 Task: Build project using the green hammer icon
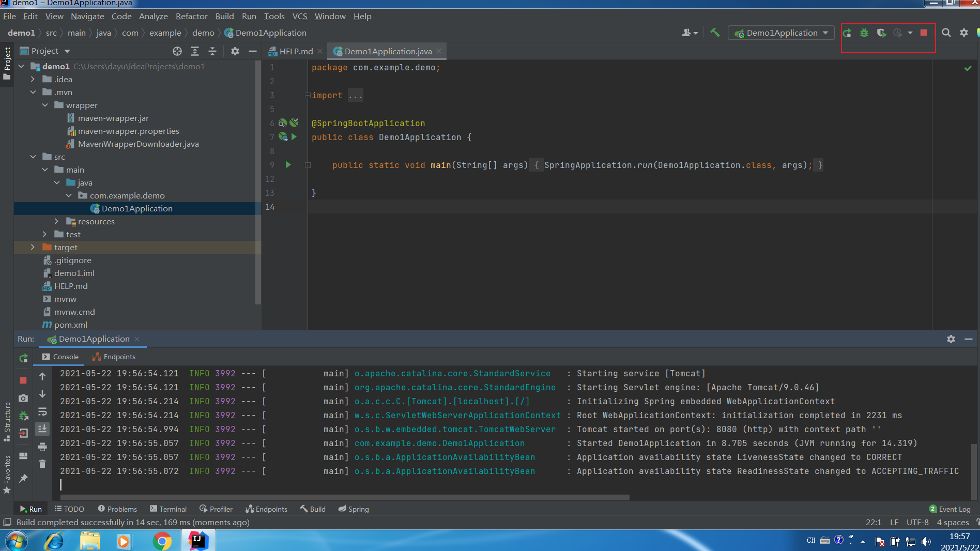click(715, 33)
